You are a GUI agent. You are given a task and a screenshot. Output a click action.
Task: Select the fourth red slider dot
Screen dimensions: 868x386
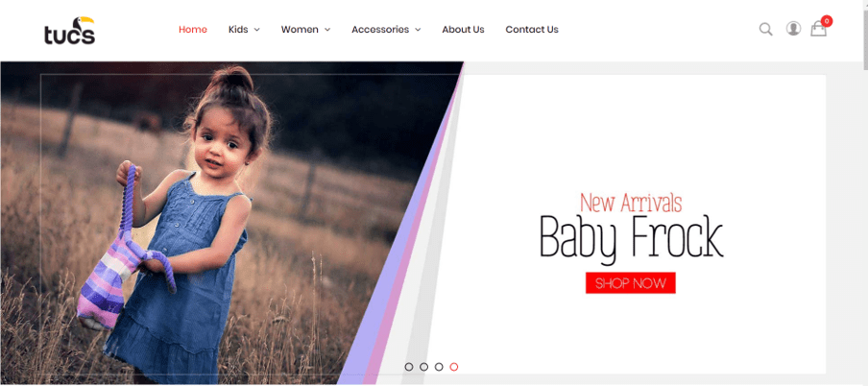[x=454, y=367]
